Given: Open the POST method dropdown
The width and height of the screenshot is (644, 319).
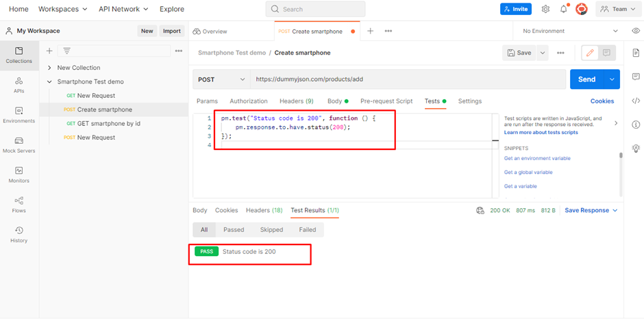Looking at the screenshot, I should (221, 79).
